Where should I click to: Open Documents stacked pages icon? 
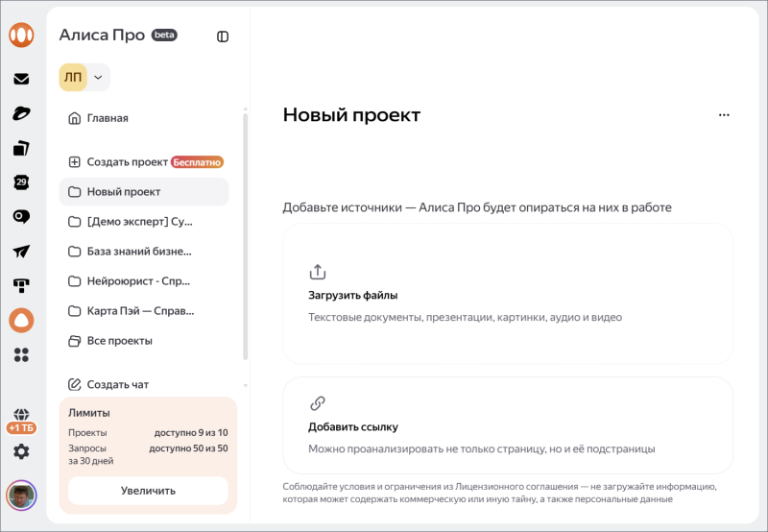pyautogui.click(x=21, y=148)
